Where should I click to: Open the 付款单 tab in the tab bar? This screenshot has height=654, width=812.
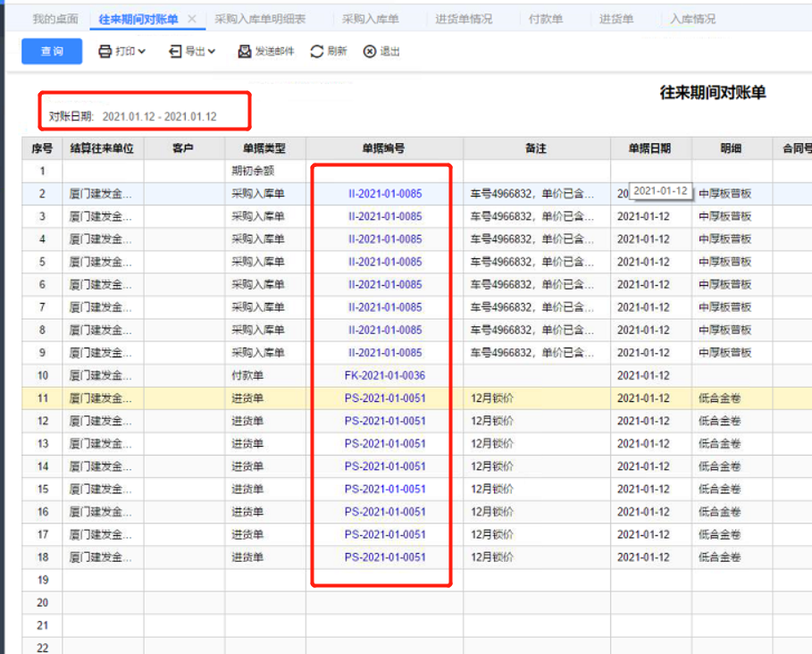(545, 19)
